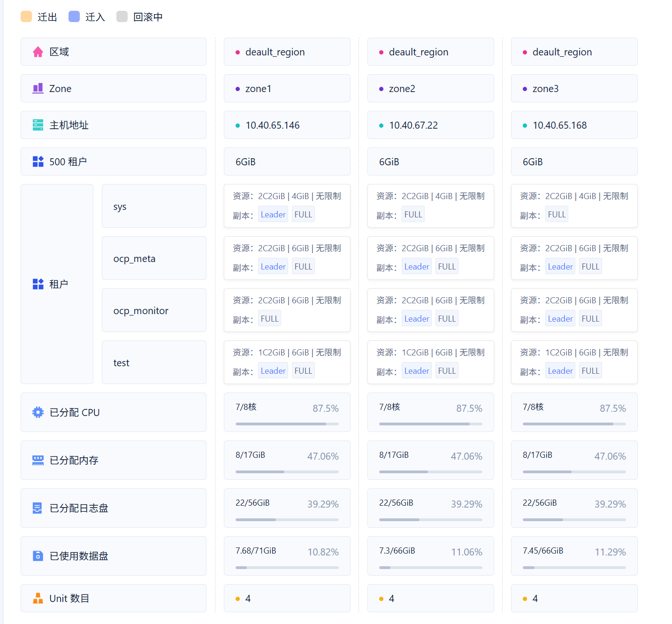Click the blue grid icon beside 500 租户

click(38, 162)
